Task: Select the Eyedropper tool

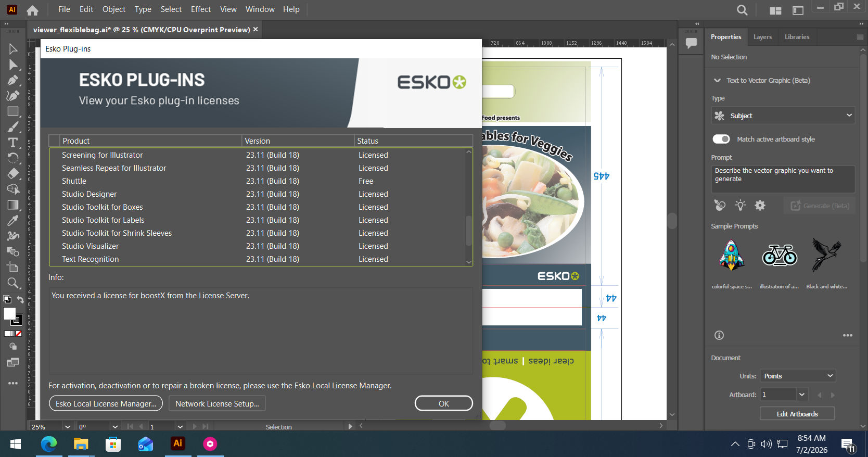Action: point(13,221)
